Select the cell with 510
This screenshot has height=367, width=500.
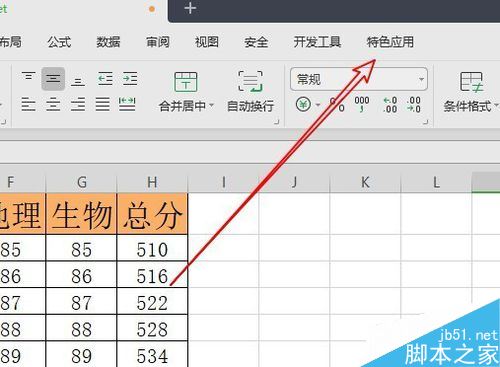153,248
